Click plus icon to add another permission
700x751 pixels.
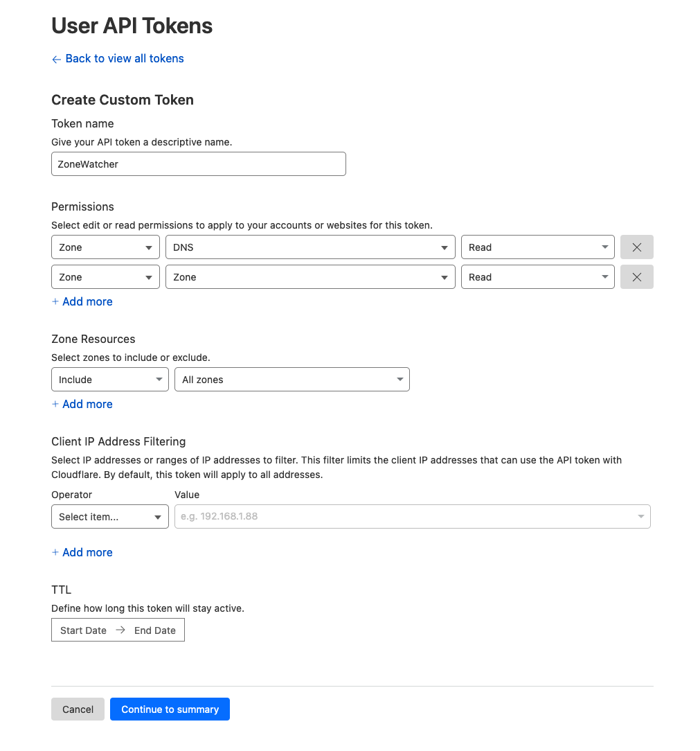click(55, 301)
